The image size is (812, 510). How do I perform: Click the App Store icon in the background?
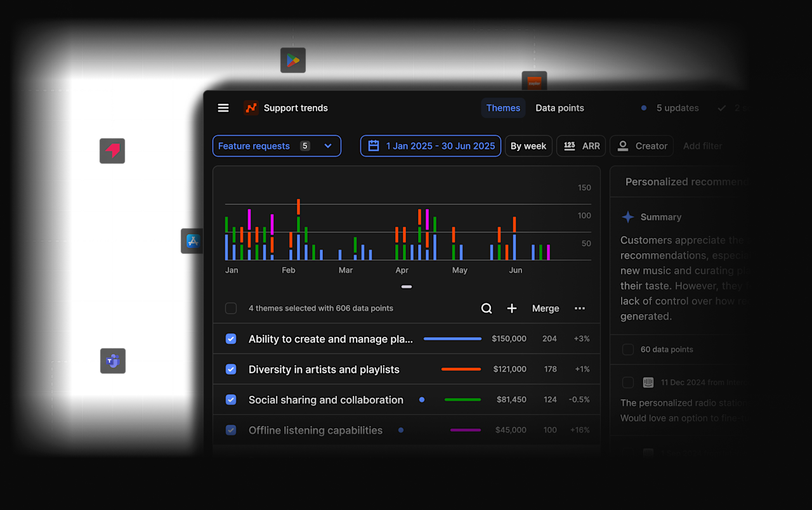tap(192, 241)
